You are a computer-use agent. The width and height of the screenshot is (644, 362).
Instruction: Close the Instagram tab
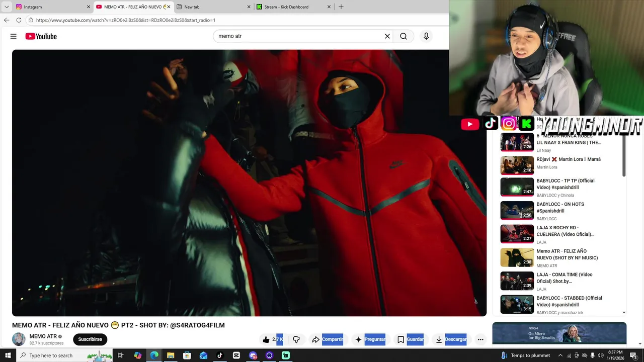coord(89,7)
